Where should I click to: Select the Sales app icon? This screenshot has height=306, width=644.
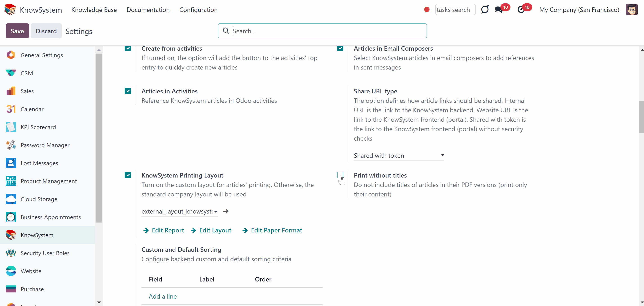pos(11,91)
